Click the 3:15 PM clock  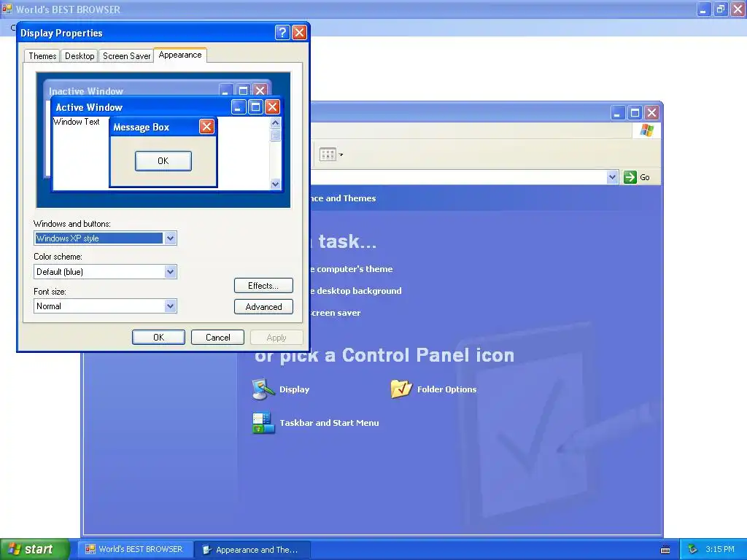point(720,549)
